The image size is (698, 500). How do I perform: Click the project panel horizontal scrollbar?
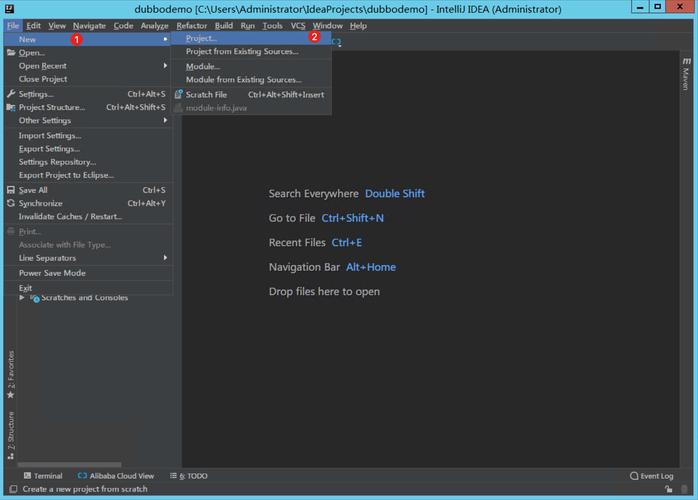point(69,464)
